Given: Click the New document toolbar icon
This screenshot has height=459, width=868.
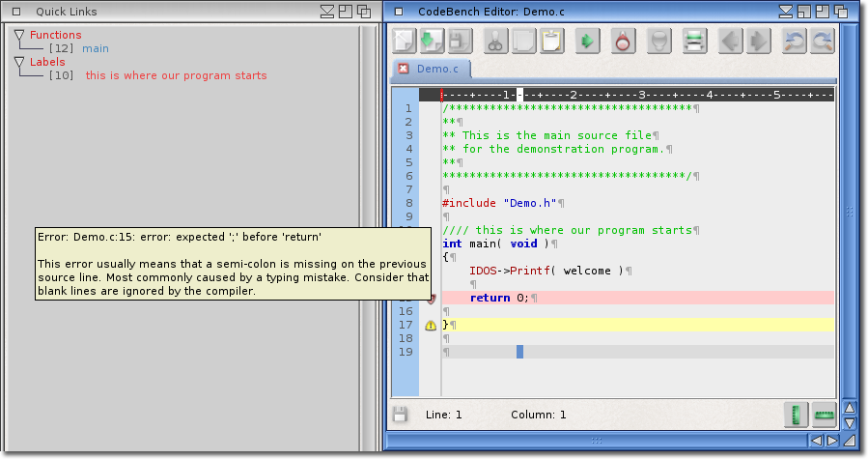Looking at the screenshot, I should pyautogui.click(x=405, y=41).
